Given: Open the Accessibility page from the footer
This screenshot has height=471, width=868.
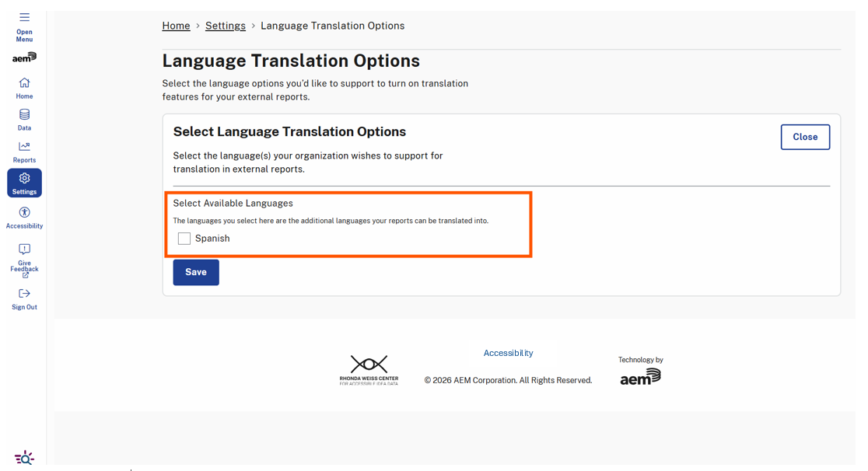Looking at the screenshot, I should tap(508, 353).
